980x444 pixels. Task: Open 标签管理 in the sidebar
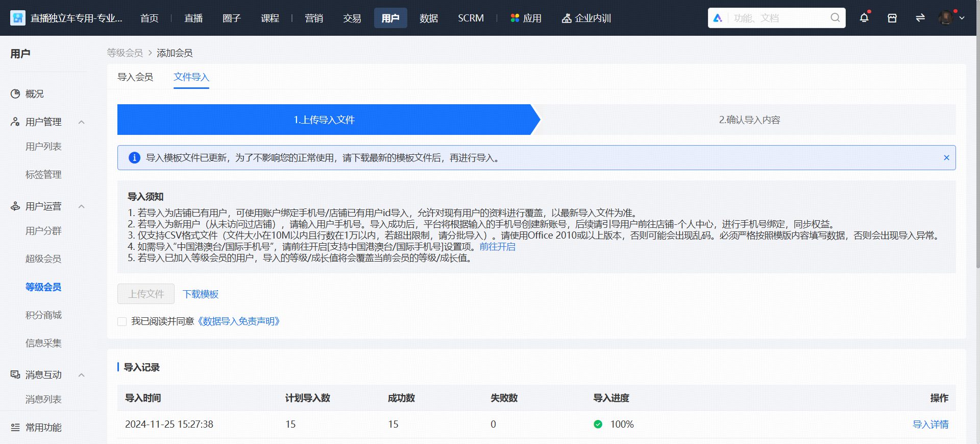click(x=43, y=175)
